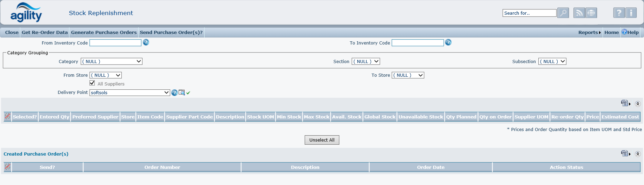The image size is (644, 185).
Task: Click the globe icon in the header
Action: pos(591,13)
